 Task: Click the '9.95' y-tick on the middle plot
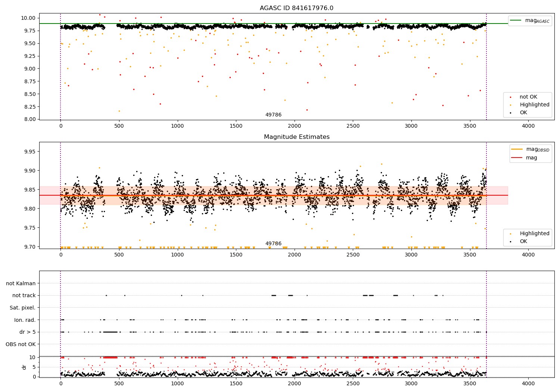(x=30, y=152)
